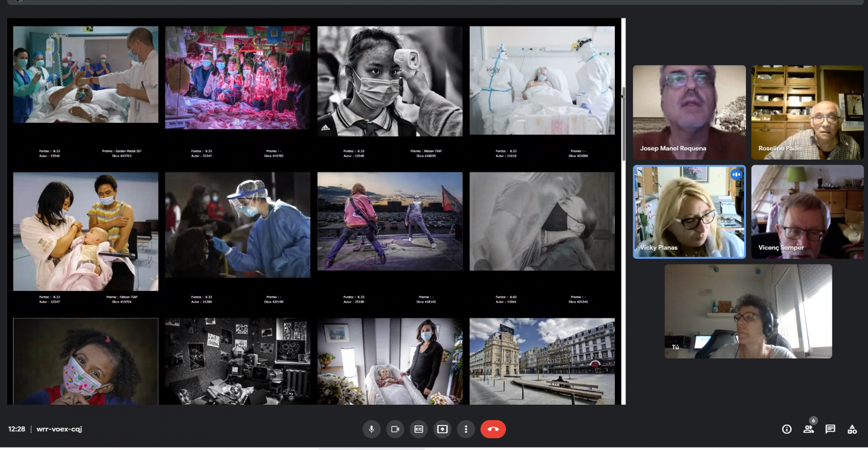Toggle closed captions on
The width and height of the screenshot is (868, 450).
pos(419,429)
